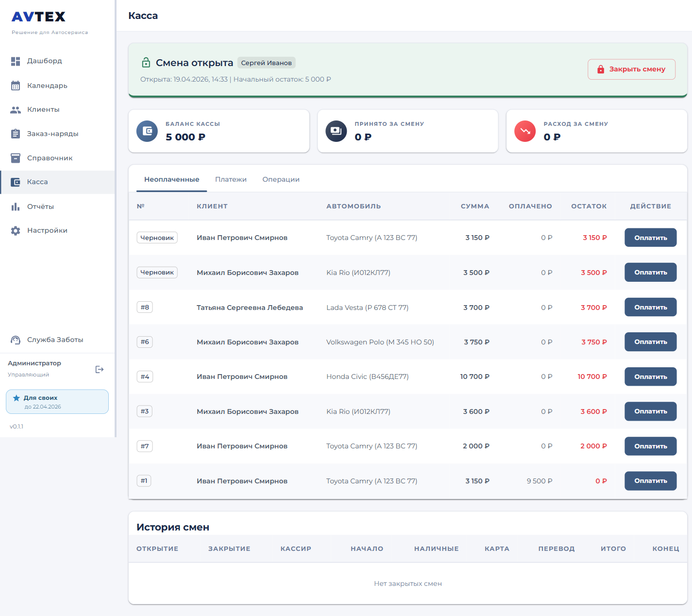Select Касса in the sidebar menu

[x=37, y=182]
